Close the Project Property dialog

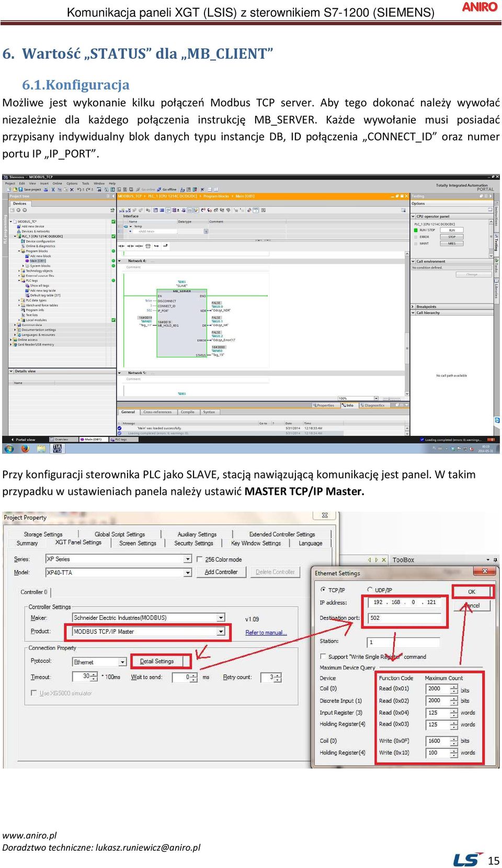325,516
